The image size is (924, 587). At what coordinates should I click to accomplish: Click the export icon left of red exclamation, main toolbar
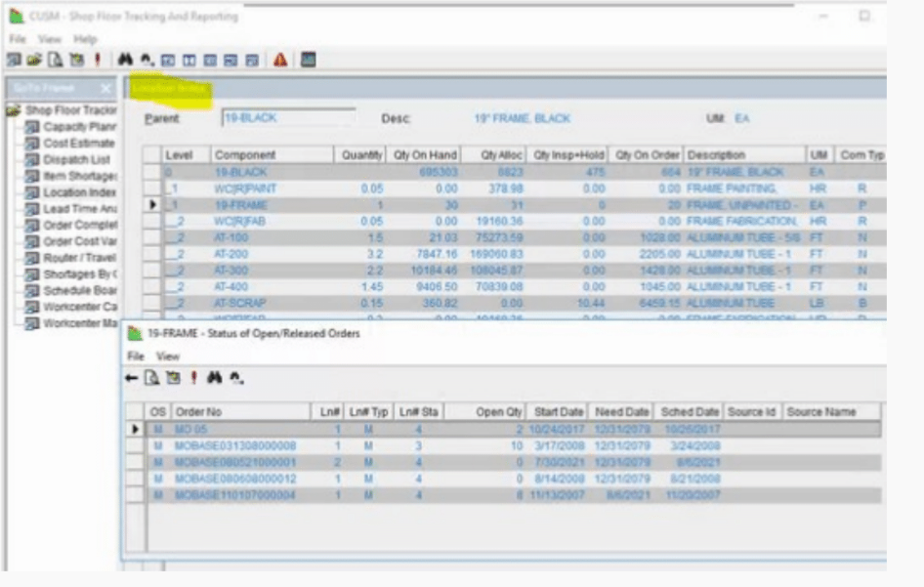point(77,59)
